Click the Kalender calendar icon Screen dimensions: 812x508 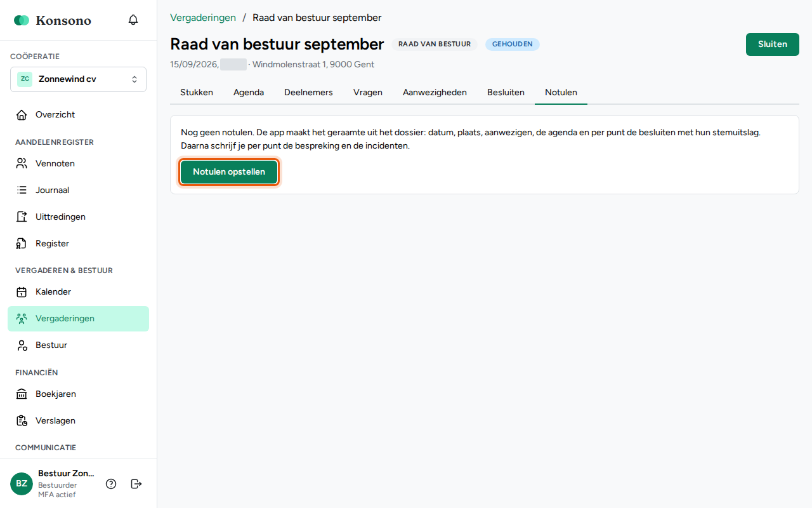22,292
